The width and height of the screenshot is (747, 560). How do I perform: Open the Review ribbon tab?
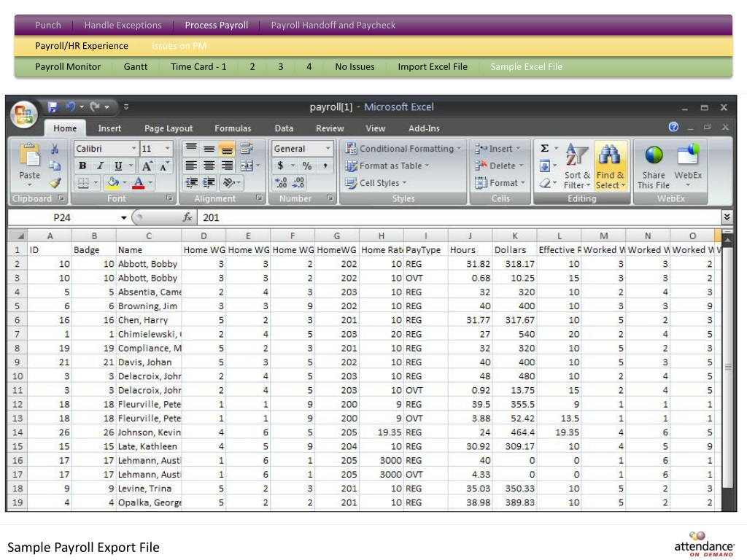(x=330, y=128)
